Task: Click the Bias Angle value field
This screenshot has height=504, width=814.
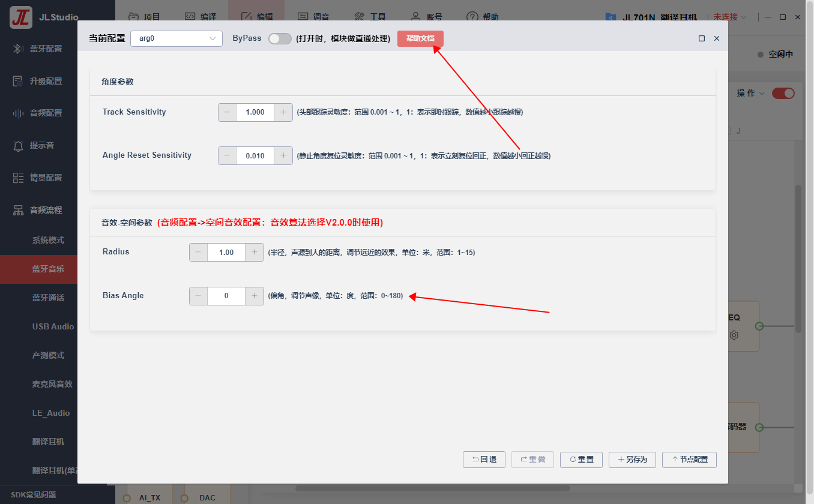Action: (226, 296)
